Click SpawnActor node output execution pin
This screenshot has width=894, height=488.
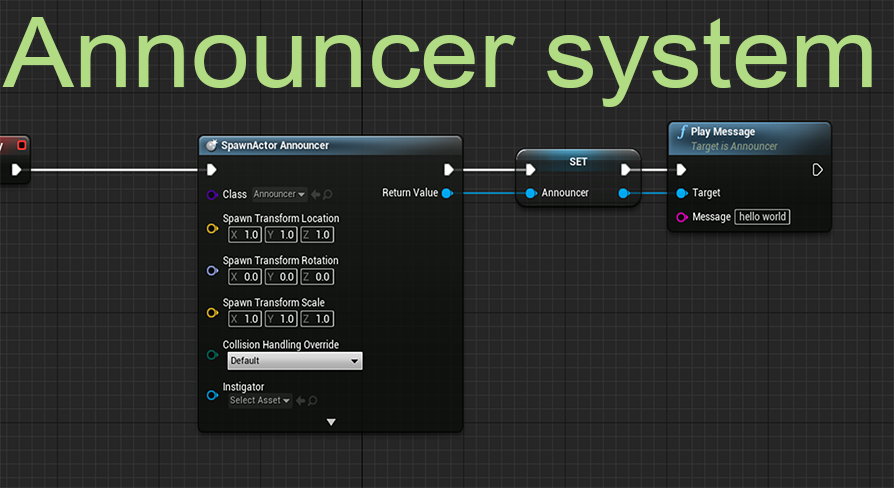[x=449, y=169]
